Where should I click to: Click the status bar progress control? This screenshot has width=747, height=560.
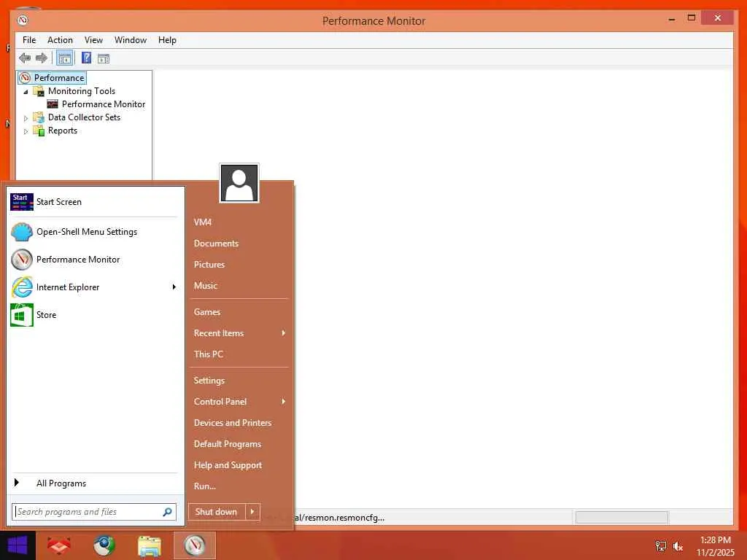[622, 517]
